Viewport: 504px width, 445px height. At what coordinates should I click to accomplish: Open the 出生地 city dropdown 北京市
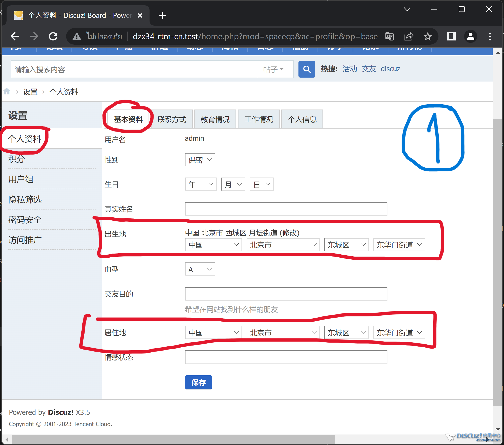pyautogui.click(x=283, y=244)
